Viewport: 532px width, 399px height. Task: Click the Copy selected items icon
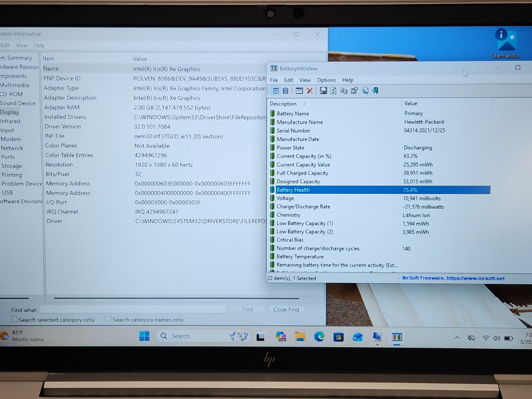pyautogui.click(x=344, y=91)
